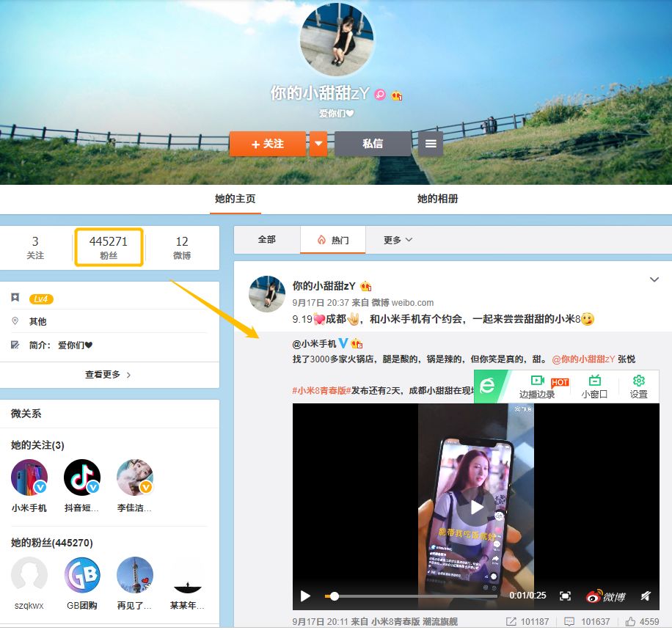
Task: Open the source link 小米8青春版 潮流旗舰
Action: pyautogui.click(x=414, y=621)
